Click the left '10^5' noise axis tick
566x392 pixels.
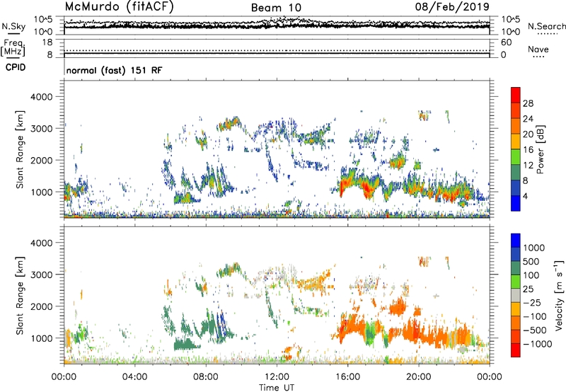pos(43,20)
